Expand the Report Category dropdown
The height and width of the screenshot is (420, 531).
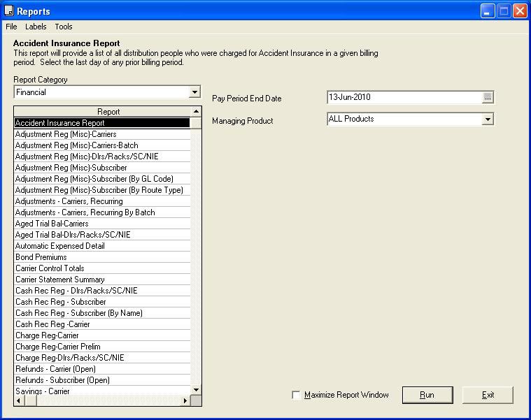pyautogui.click(x=194, y=92)
